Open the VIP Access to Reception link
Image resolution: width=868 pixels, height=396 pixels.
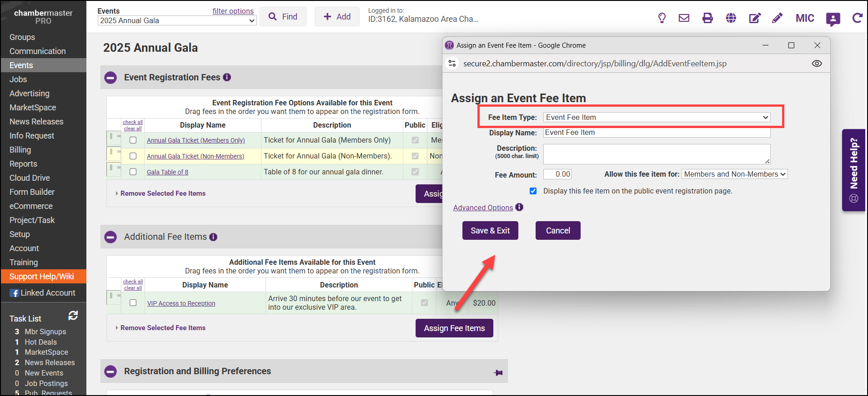(181, 303)
